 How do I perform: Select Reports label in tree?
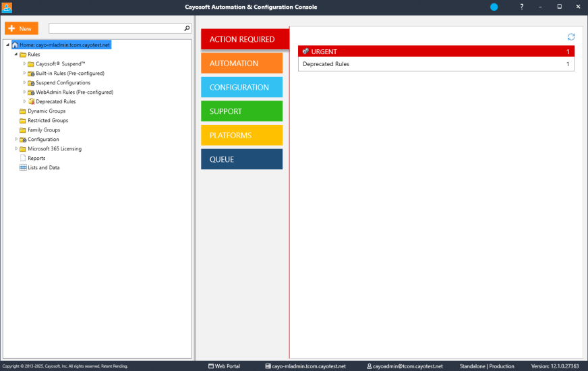[36, 159]
